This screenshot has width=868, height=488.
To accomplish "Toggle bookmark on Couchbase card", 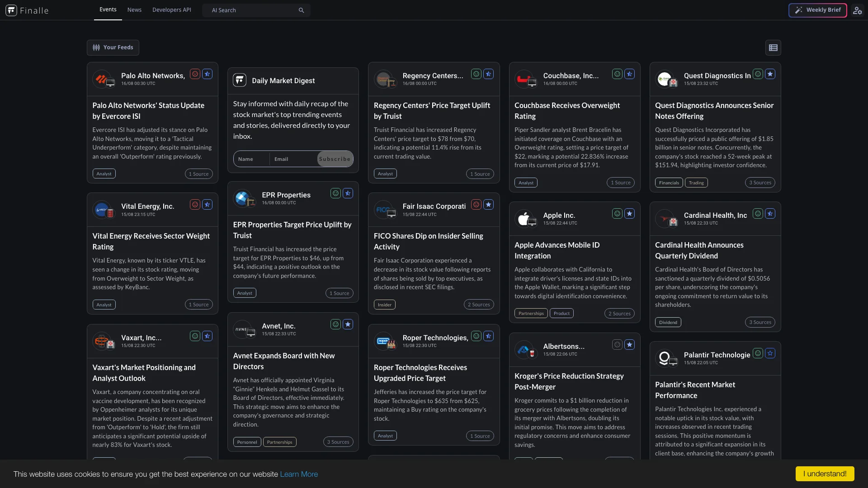I will point(630,74).
